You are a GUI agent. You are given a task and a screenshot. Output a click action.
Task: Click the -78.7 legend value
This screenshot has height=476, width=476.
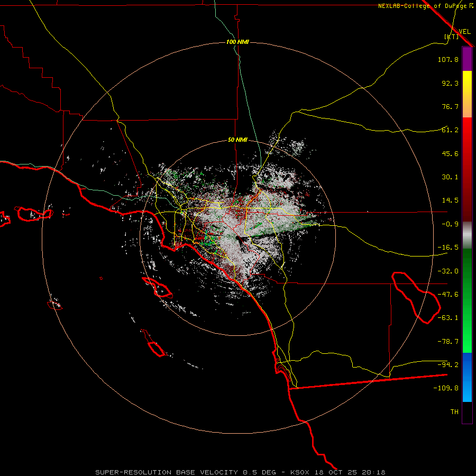click(448, 342)
